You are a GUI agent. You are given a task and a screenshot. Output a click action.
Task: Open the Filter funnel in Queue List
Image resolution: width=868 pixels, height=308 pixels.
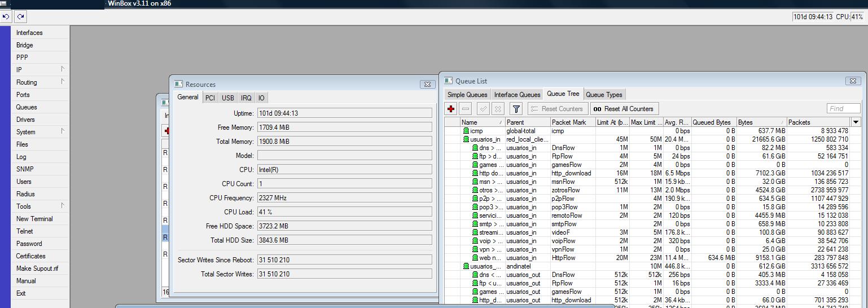[x=516, y=109]
